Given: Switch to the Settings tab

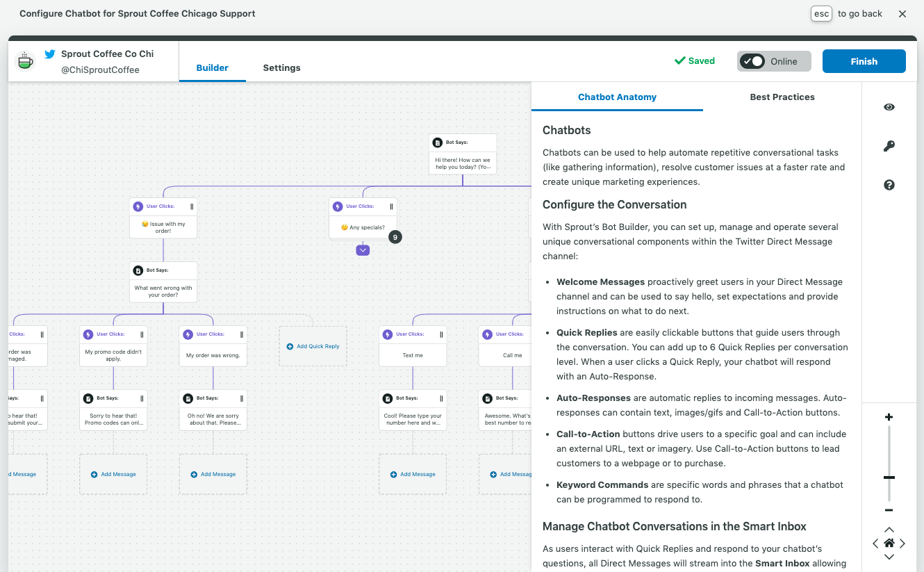Looking at the screenshot, I should point(281,67).
